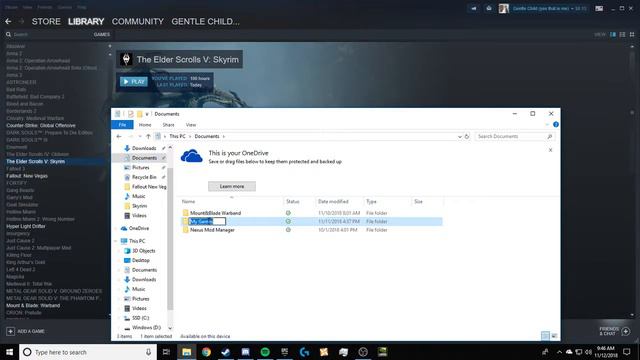Select The Elder Scrolls V: Skyrim in library

tap(36, 162)
